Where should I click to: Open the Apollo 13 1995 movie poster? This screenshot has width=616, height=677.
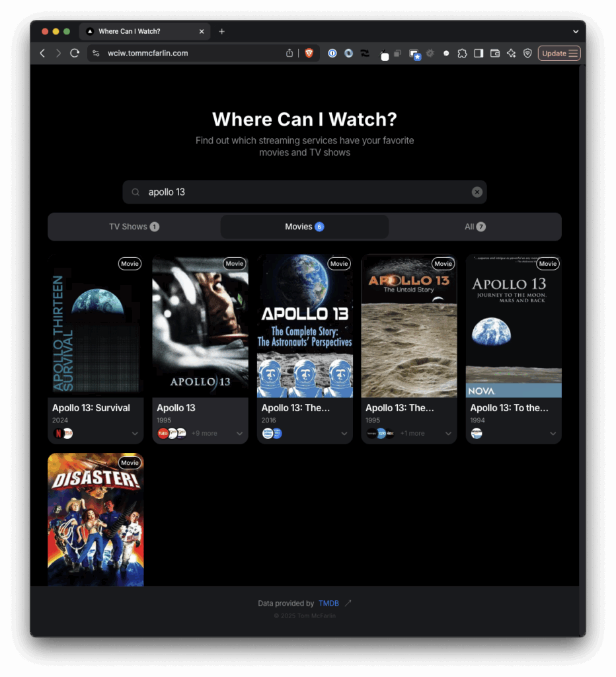coord(200,326)
